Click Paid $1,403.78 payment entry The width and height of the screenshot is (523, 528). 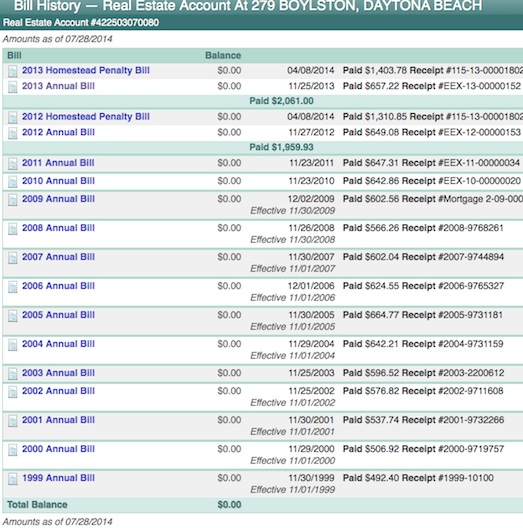tap(433, 70)
